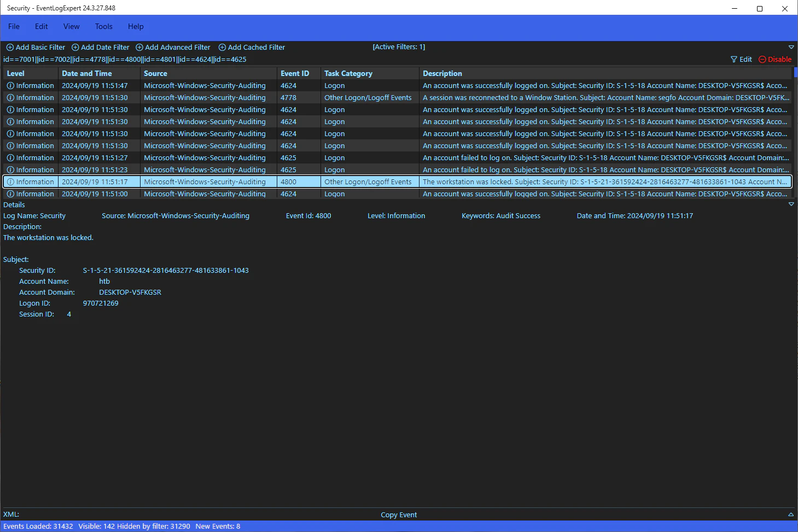Screen dimensions: 798x532
Task: Click the info icon on the 11:51:27 row
Action: [10, 158]
